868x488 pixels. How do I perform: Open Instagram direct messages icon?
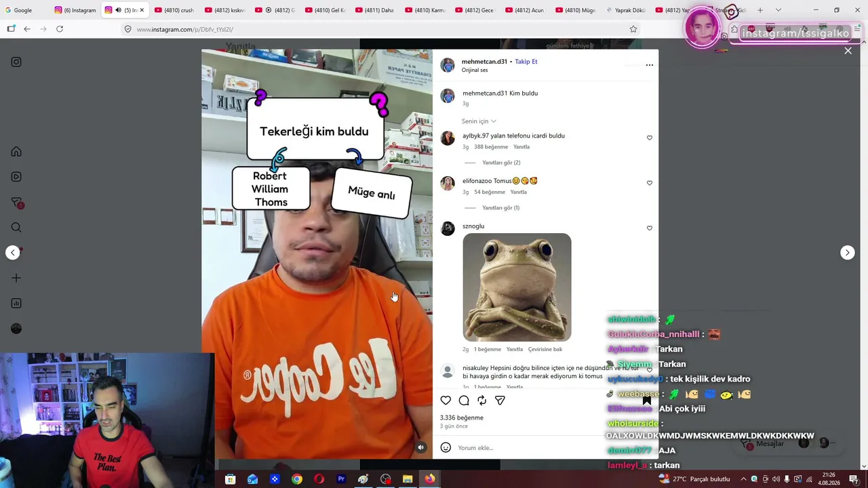tap(17, 203)
